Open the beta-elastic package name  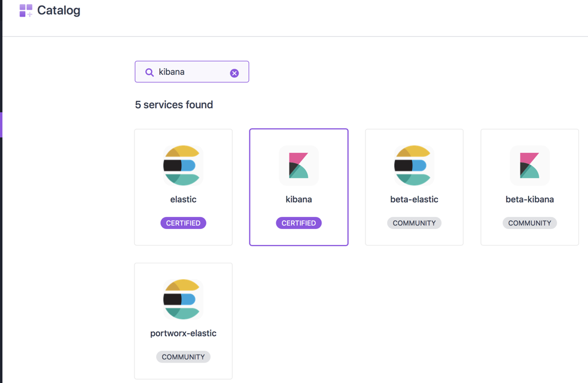coord(414,199)
